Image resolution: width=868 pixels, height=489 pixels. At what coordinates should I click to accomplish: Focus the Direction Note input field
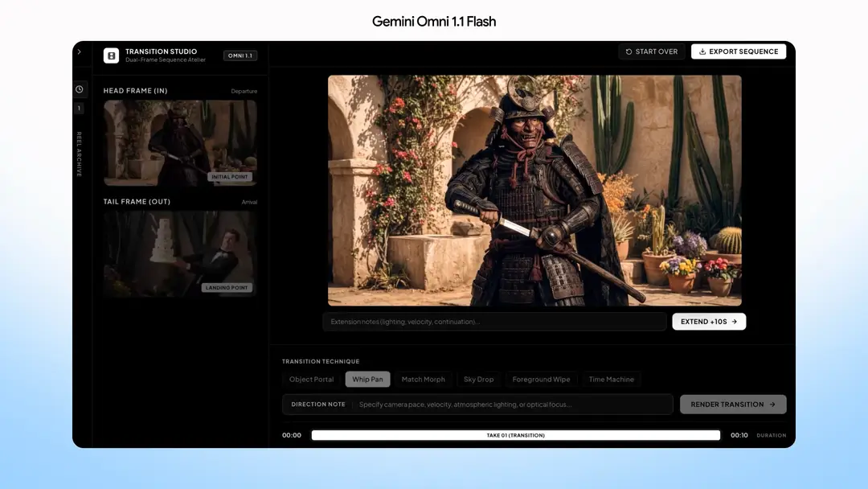point(477,405)
